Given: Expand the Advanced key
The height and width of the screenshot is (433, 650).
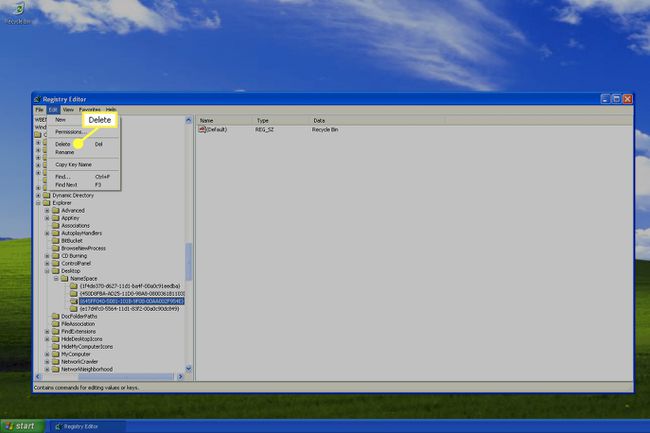Looking at the screenshot, I should click(x=47, y=210).
